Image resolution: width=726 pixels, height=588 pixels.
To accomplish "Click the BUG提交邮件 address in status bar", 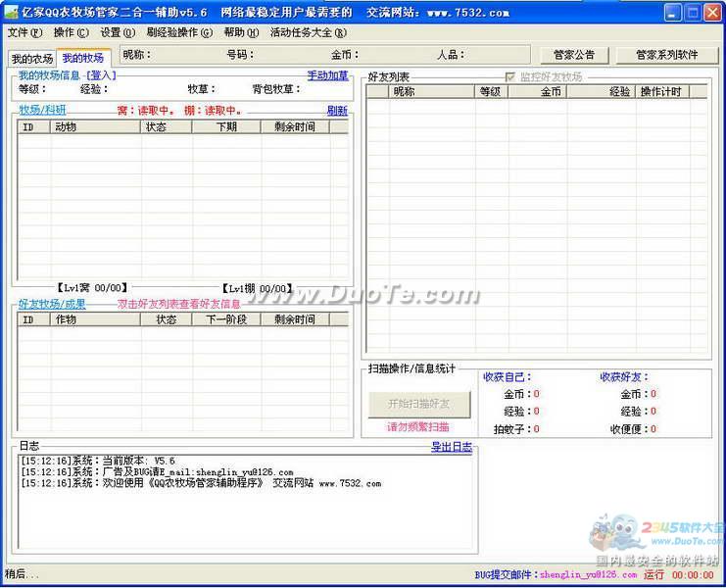I will [588, 574].
